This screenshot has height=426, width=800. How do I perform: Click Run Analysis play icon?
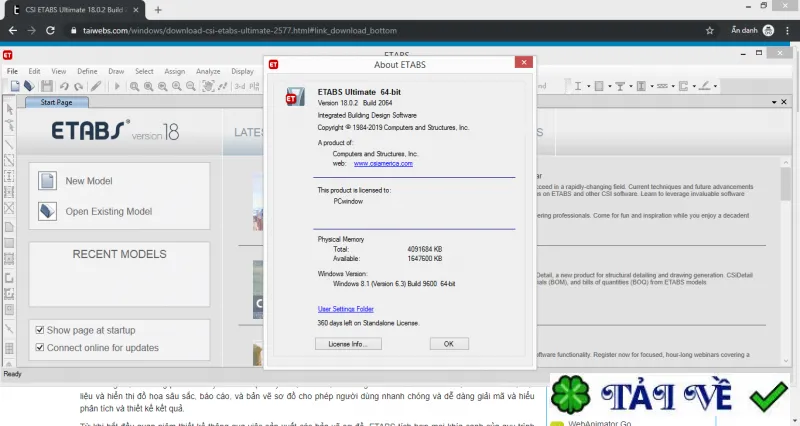(117, 86)
